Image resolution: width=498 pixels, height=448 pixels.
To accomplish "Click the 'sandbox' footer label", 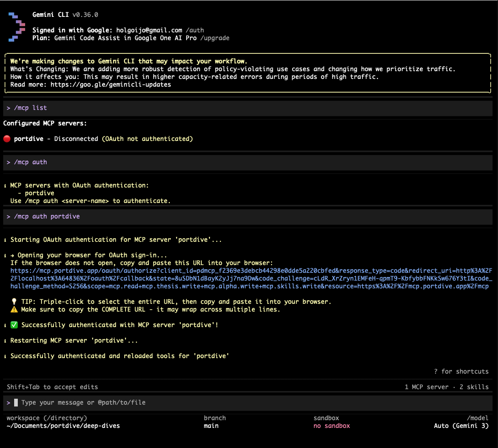I will pos(326,418).
